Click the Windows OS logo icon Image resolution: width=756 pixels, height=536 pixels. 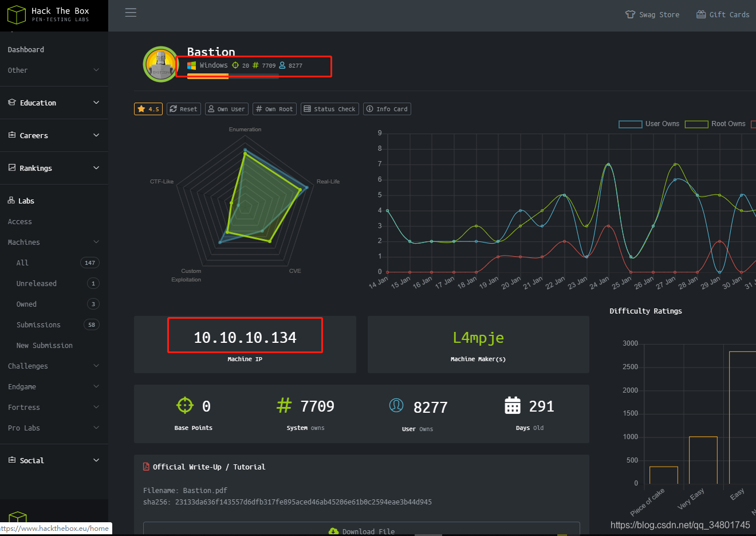192,65
